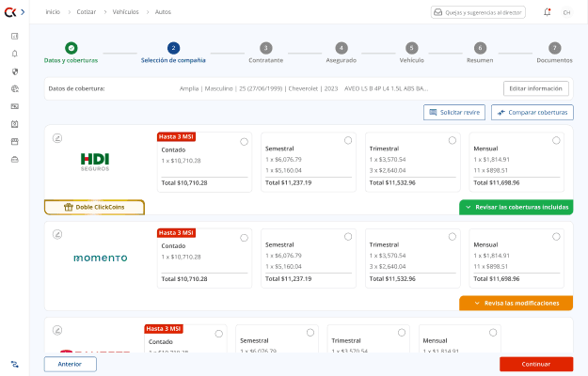This screenshot has width=588, height=376.
Task: Expand Revisar las coberturas incluidas
Action: click(x=516, y=207)
